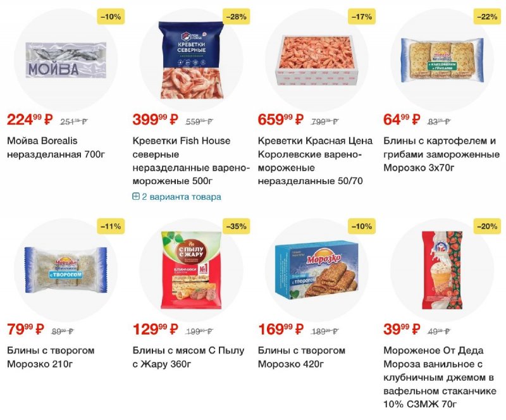Click the -22% discount badge
Screen dimensions: 506x420
[x=487, y=16]
